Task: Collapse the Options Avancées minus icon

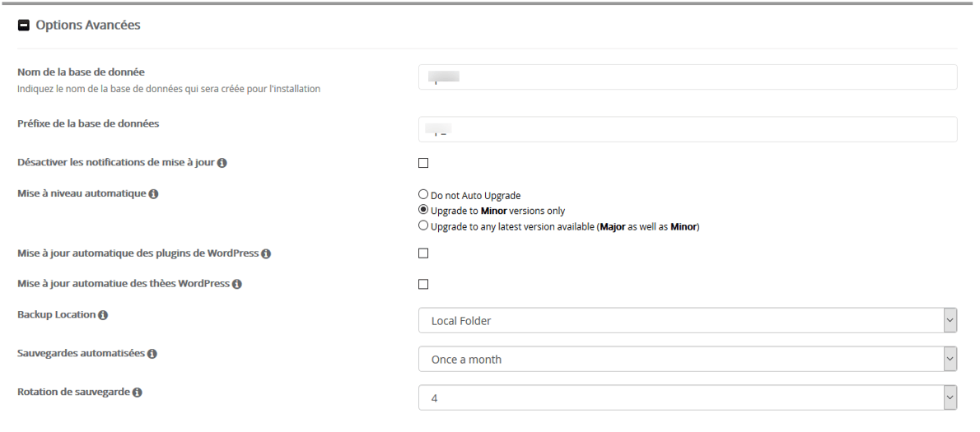Action: pyautogui.click(x=24, y=26)
